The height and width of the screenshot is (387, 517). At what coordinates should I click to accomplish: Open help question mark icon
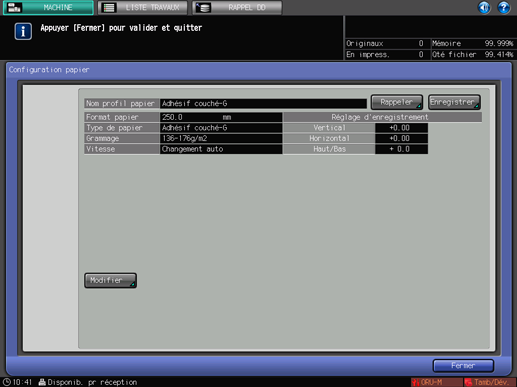point(504,7)
